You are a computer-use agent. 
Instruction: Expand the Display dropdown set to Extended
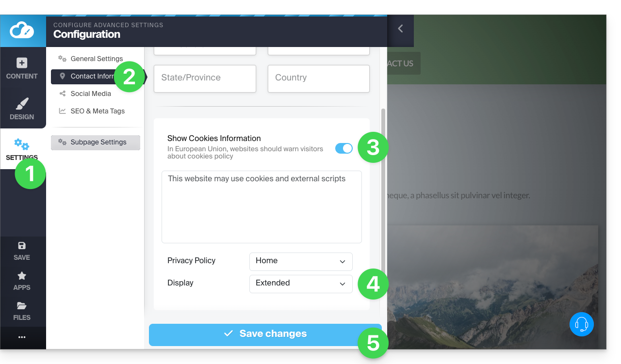pos(301,284)
